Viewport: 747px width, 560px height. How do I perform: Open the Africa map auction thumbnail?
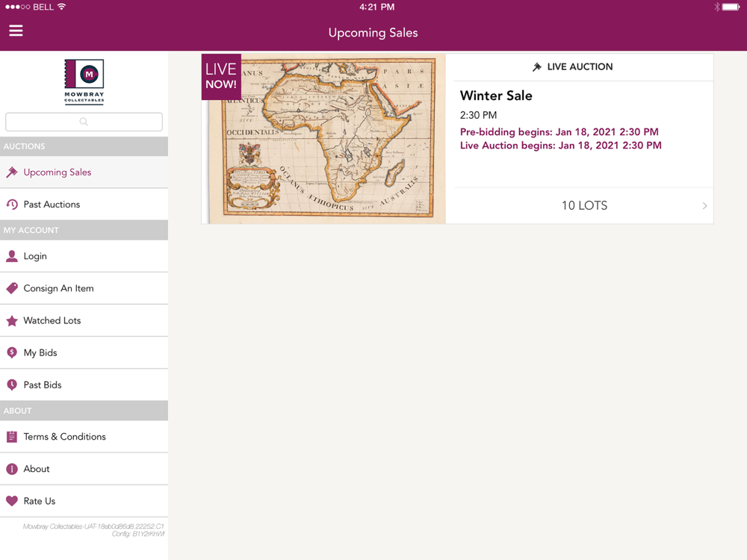324,139
